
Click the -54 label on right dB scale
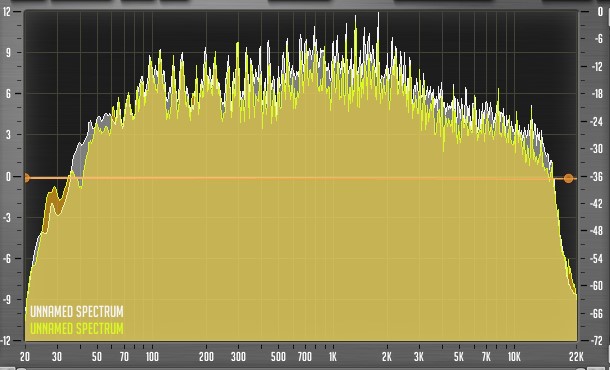(597, 259)
